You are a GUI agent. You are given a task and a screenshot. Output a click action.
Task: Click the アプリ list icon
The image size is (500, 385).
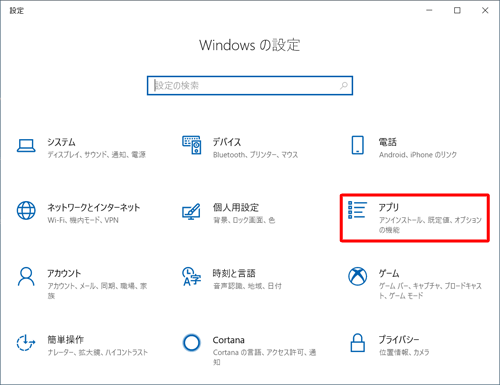pos(357,210)
